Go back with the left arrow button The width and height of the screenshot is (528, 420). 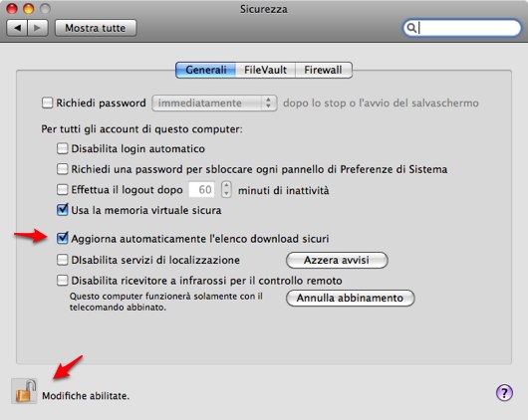17,28
